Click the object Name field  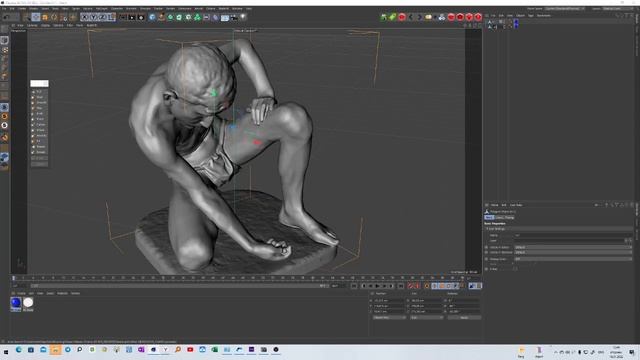click(573, 236)
